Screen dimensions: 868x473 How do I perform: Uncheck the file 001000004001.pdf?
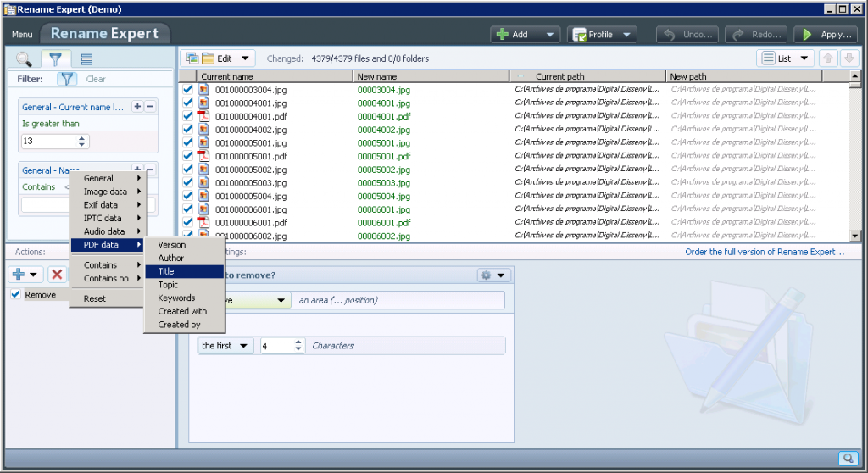[x=187, y=116]
